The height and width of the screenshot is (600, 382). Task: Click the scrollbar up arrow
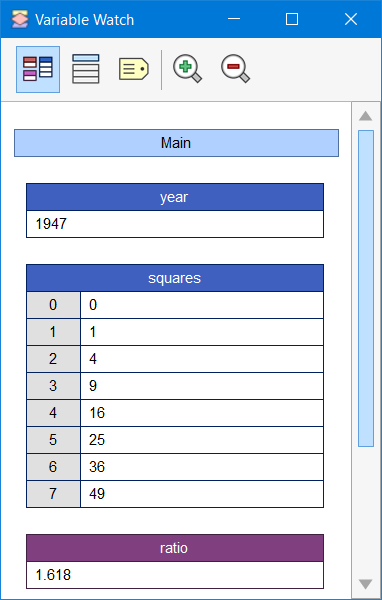pos(366,116)
